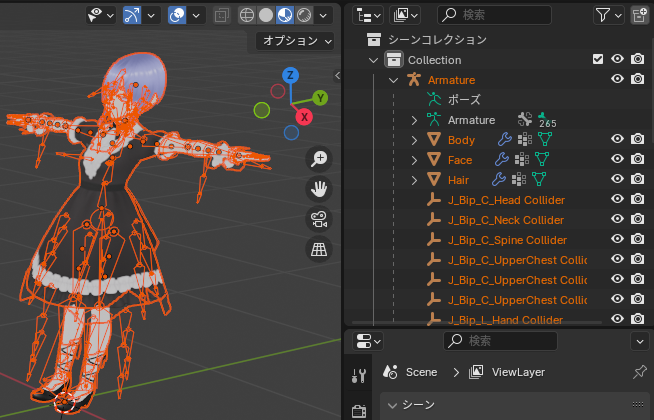Switch to rendered shading mode
654x420 pixels.
tap(304, 15)
